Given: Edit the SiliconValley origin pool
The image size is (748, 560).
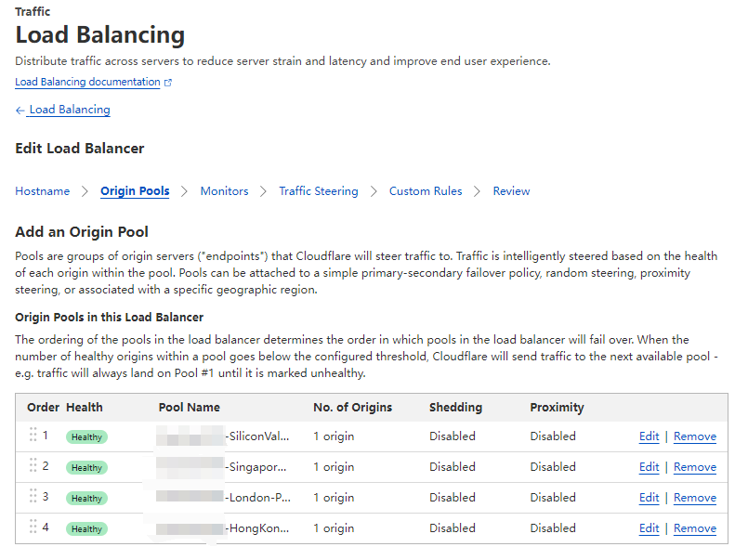Looking at the screenshot, I should pos(649,436).
